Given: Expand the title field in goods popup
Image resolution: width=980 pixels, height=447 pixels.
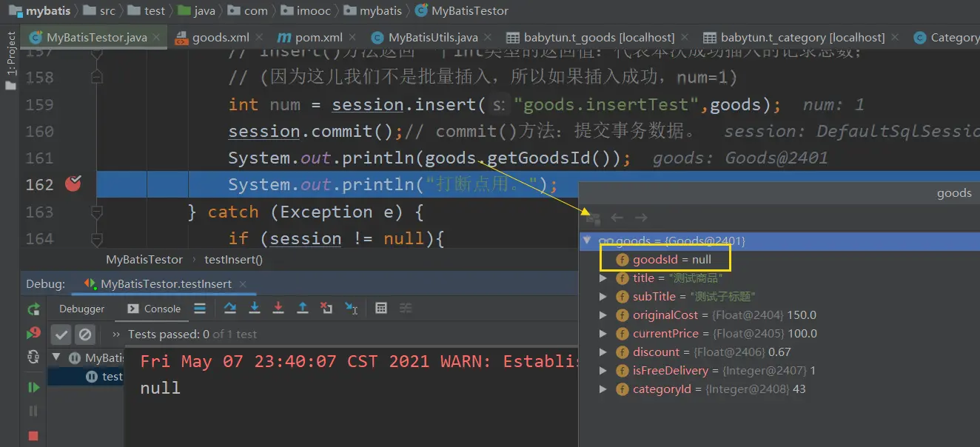Looking at the screenshot, I should pos(603,278).
